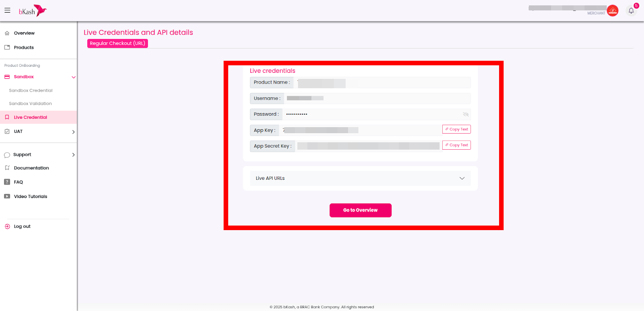Viewport: 644px width, 311px height.
Task: Collapse the Sandbox menu chevron
Action: (73, 77)
